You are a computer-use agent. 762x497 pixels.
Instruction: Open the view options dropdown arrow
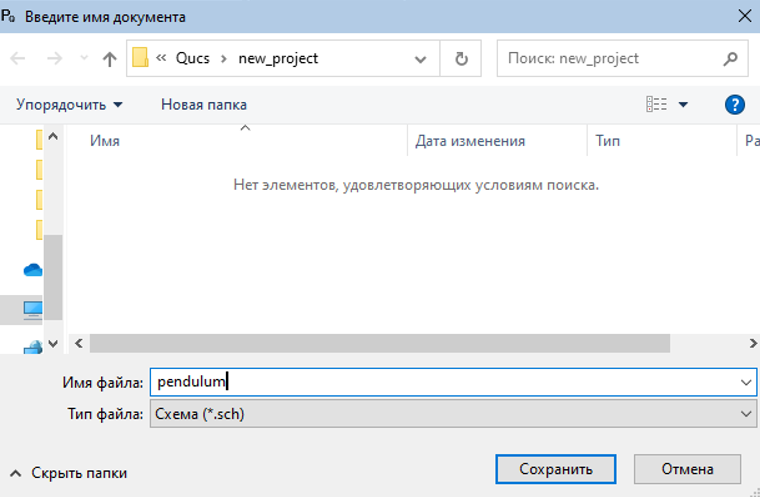click(x=684, y=104)
